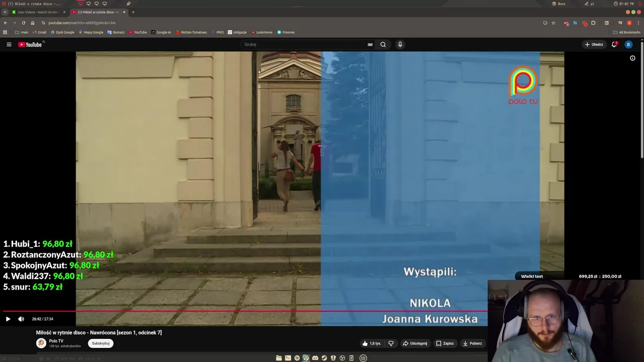
Task: Open the main bookmarks folder
Action: (x=22, y=32)
